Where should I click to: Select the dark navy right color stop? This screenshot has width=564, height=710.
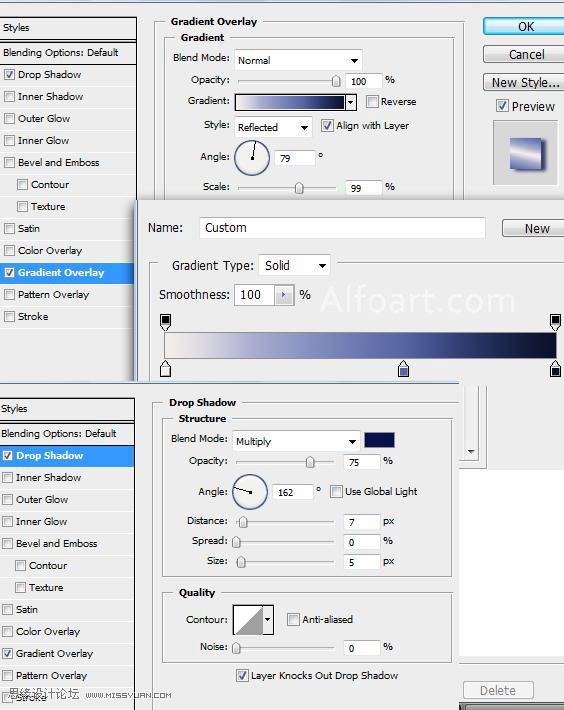click(x=555, y=369)
